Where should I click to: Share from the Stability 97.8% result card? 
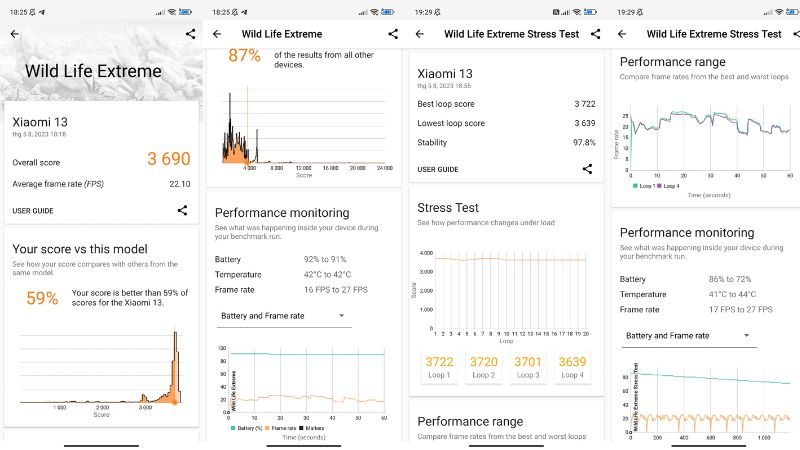pos(587,169)
